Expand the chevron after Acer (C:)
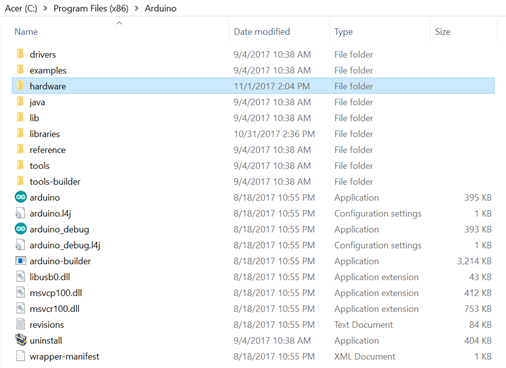This screenshot has height=368, width=506. tap(46, 9)
